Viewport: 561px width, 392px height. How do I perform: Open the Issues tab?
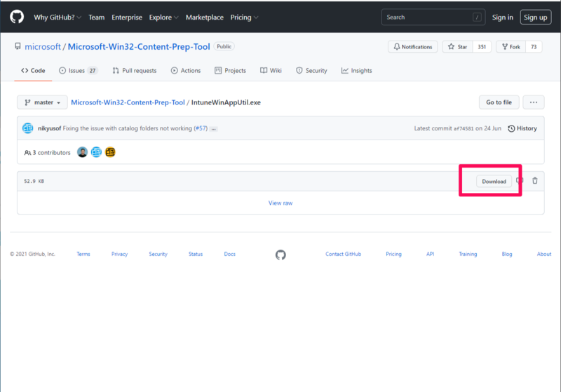click(x=79, y=70)
